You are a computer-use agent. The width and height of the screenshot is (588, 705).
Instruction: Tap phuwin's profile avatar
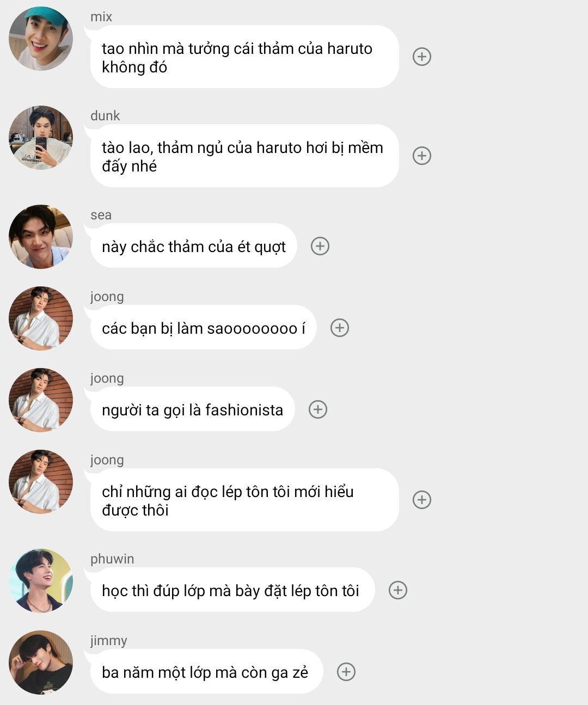pyautogui.click(x=41, y=581)
